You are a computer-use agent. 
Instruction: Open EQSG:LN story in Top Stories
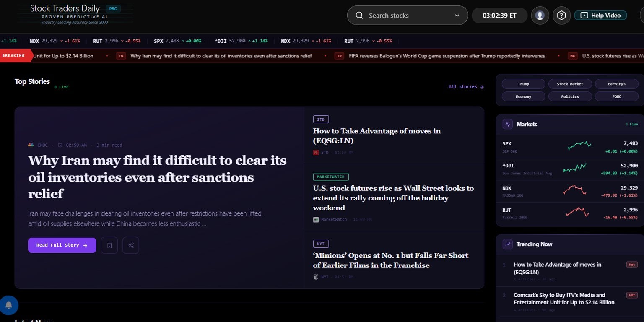click(377, 136)
